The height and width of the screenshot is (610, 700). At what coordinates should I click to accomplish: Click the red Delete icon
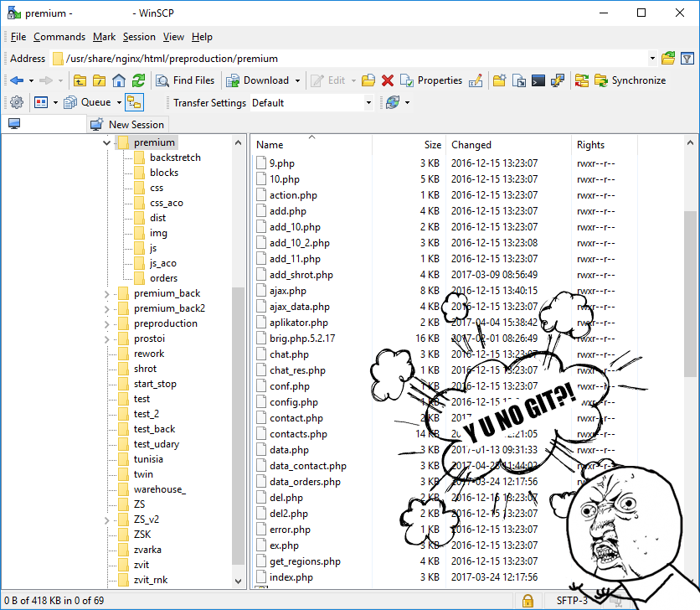click(x=388, y=80)
